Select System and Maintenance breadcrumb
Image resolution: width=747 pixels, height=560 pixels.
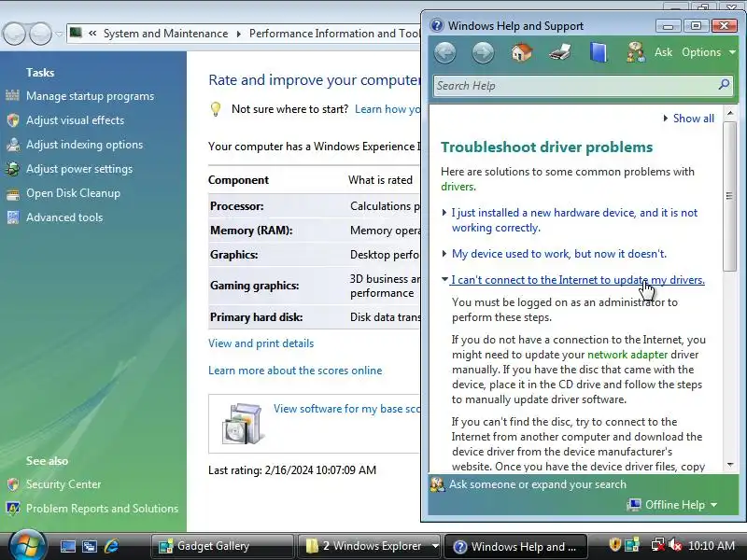[x=165, y=34]
